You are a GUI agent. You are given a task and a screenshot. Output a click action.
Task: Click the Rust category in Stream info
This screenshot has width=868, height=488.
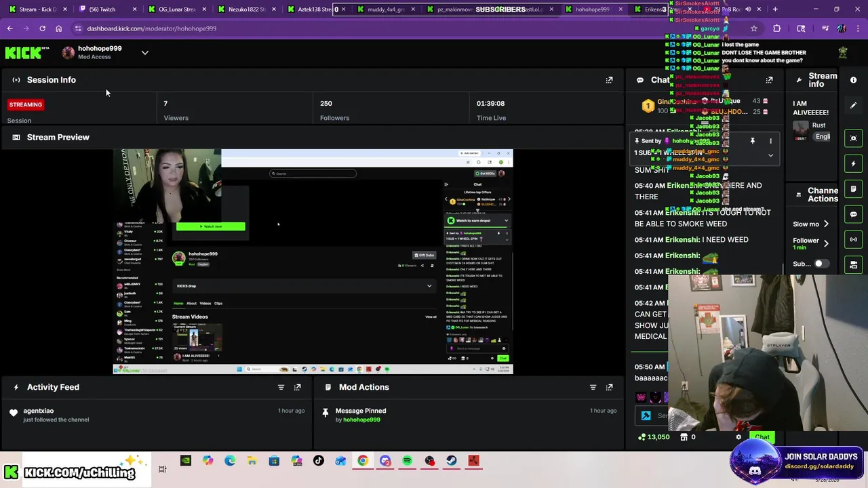pyautogui.click(x=818, y=125)
